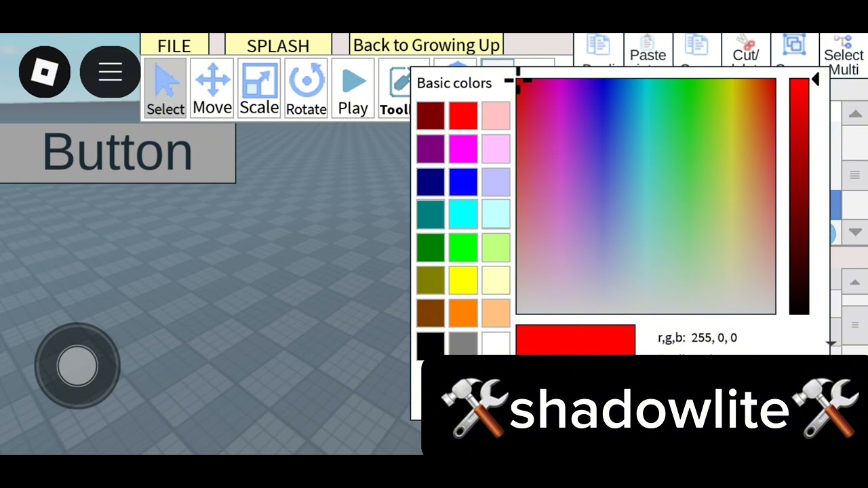Click Back to Growing Up

[427, 45]
